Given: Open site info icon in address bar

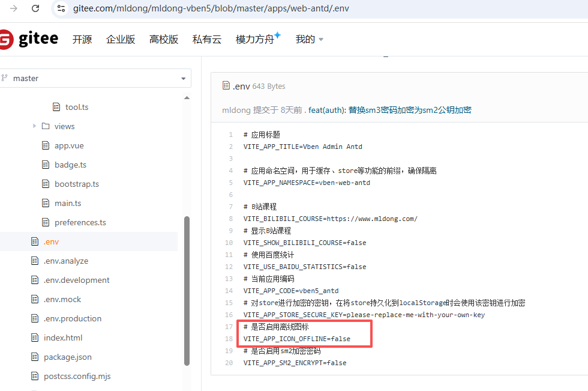Looking at the screenshot, I should tap(61, 8).
